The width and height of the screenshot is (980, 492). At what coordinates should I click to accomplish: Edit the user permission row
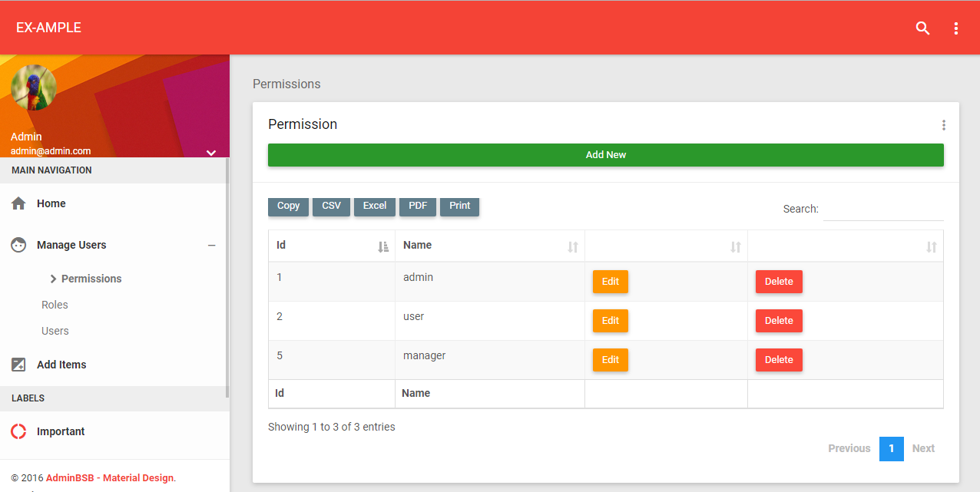(x=611, y=321)
